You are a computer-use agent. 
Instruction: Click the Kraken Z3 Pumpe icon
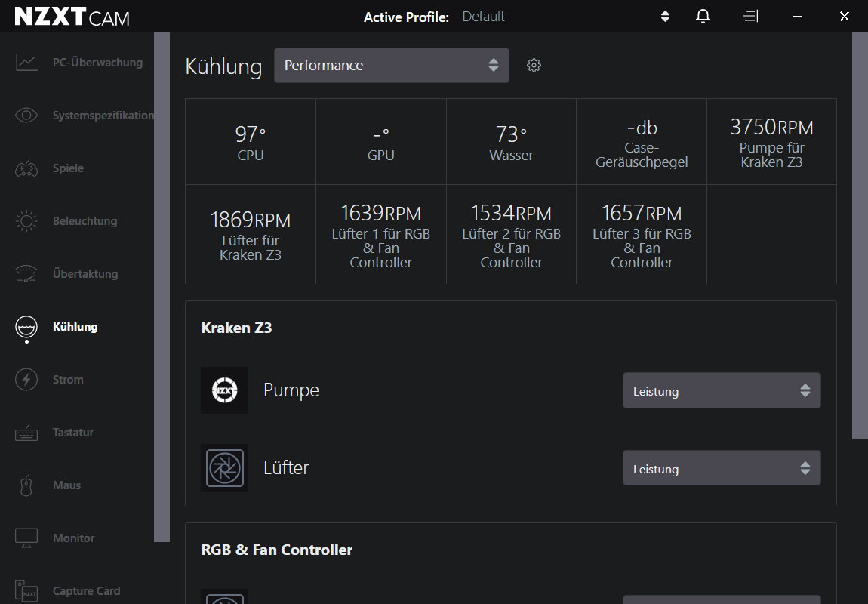[225, 390]
